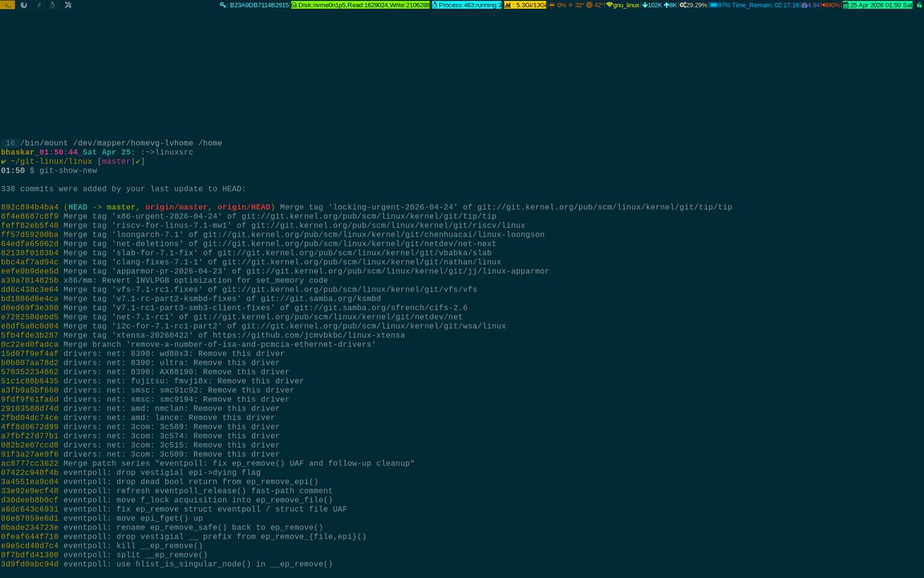This screenshot has height=578, width=924.
Task: Click the slab-for-7.1-fix merge commit line
Action: (246, 254)
